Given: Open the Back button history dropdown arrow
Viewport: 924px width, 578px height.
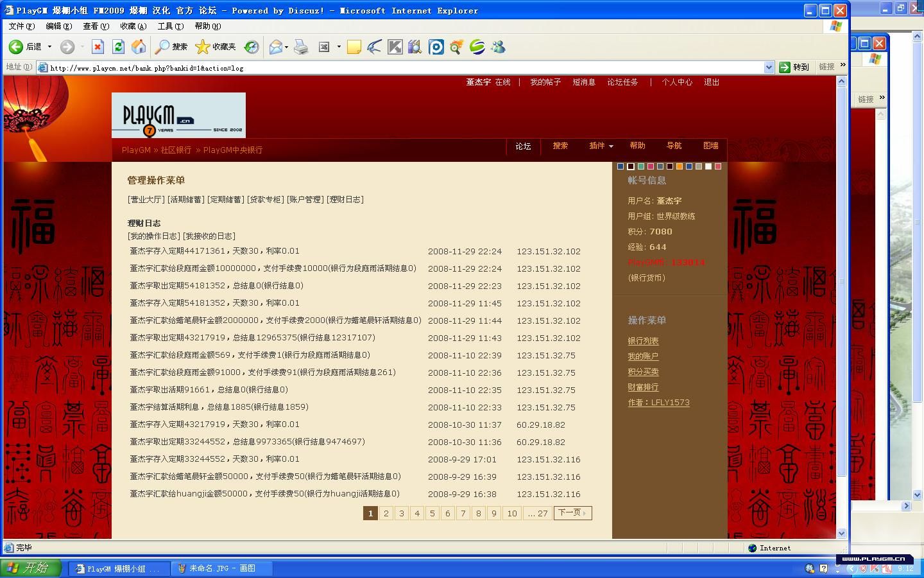Looking at the screenshot, I should pyautogui.click(x=49, y=47).
